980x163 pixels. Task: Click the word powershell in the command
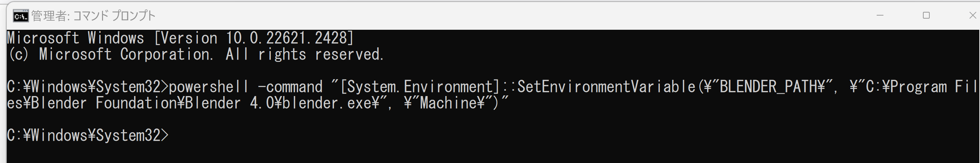point(209,87)
